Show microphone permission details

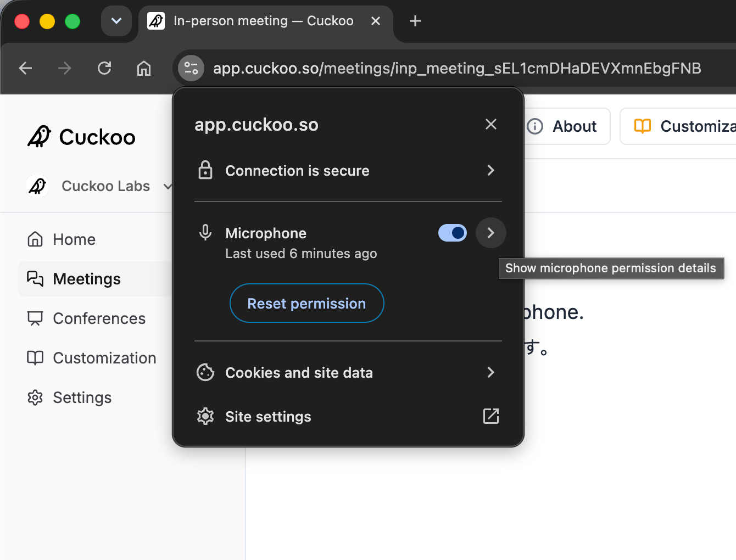pyautogui.click(x=491, y=233)
